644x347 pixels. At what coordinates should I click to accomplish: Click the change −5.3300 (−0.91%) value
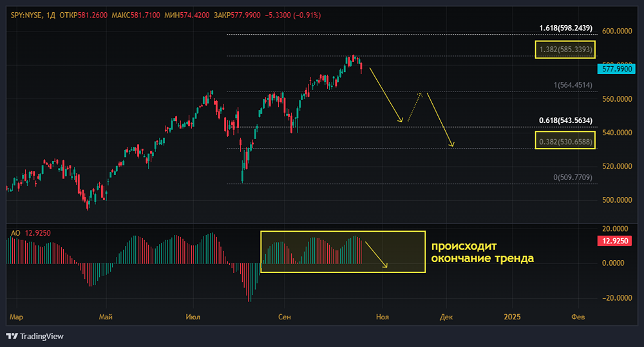(293, 15)
